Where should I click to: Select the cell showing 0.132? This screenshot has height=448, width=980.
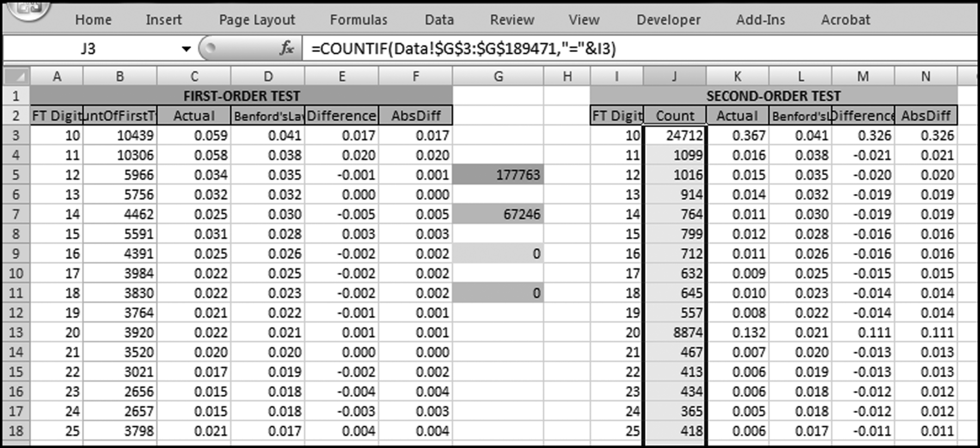(738, 332)
